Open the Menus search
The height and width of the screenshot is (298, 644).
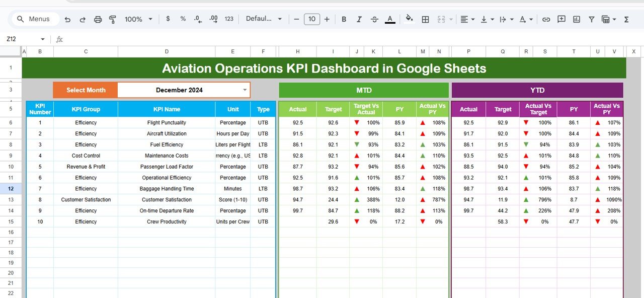point(34,19)
